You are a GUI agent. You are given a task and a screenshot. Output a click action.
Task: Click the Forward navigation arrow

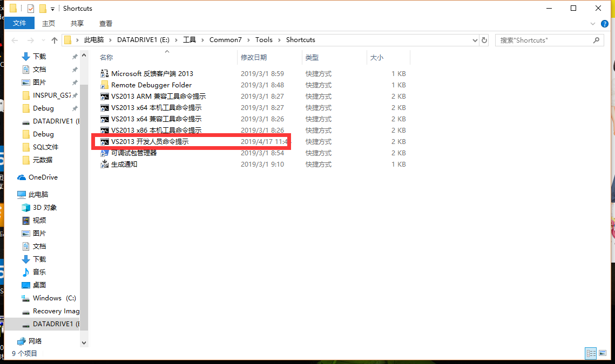31,40
